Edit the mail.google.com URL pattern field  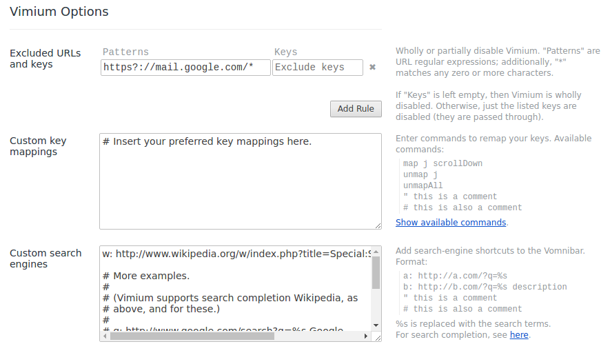(185, 68)
